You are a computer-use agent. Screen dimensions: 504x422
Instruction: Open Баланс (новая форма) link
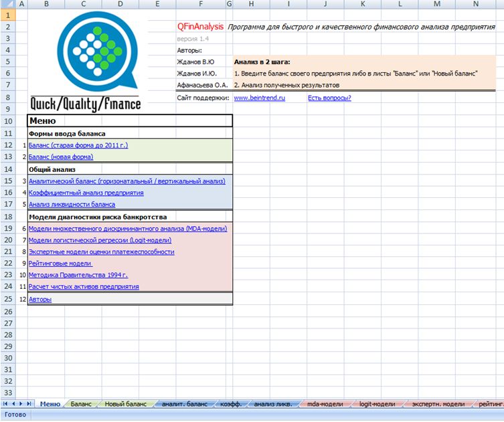61,156
